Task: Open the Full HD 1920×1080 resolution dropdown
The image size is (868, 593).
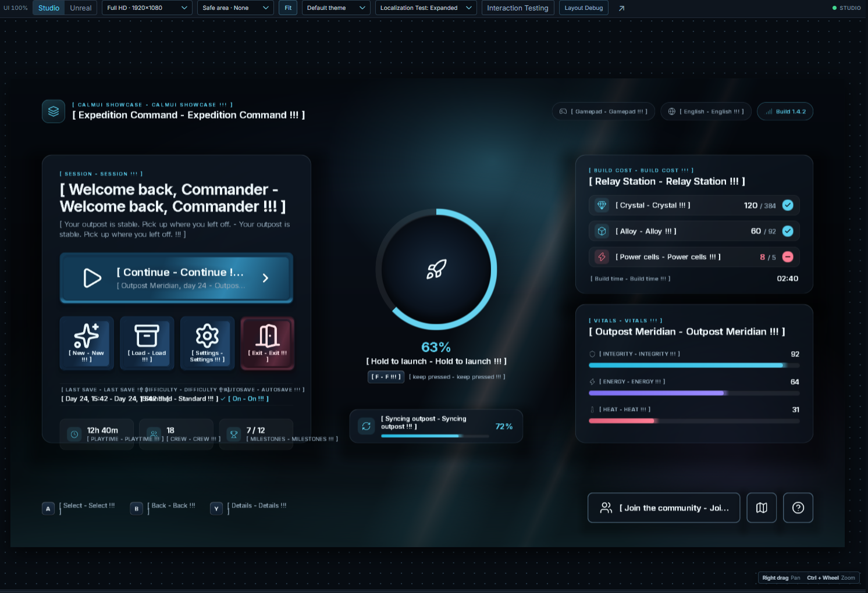Action: (147, 8)
